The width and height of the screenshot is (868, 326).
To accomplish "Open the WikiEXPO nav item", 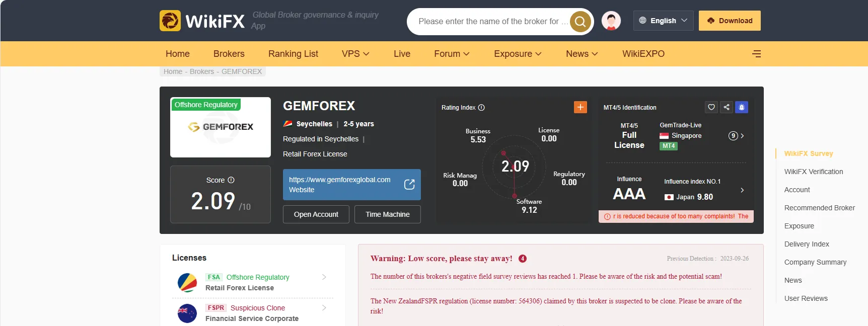I will (643, 54).
